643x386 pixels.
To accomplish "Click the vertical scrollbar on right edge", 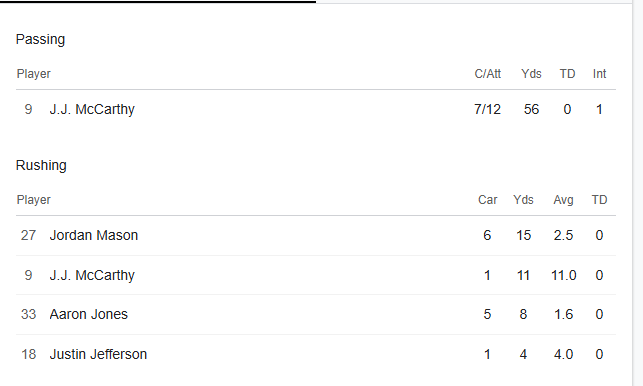I will pos(638,193).
